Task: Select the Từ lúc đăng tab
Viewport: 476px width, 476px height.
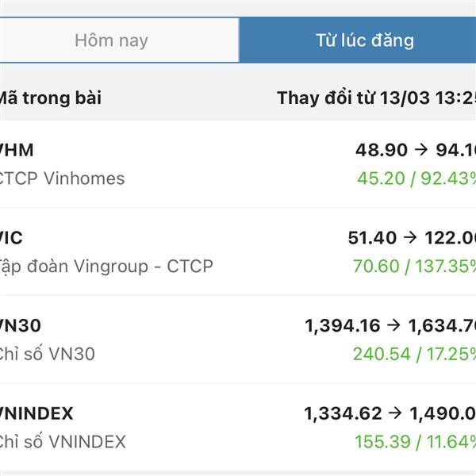Action: [x=364, y=40]
